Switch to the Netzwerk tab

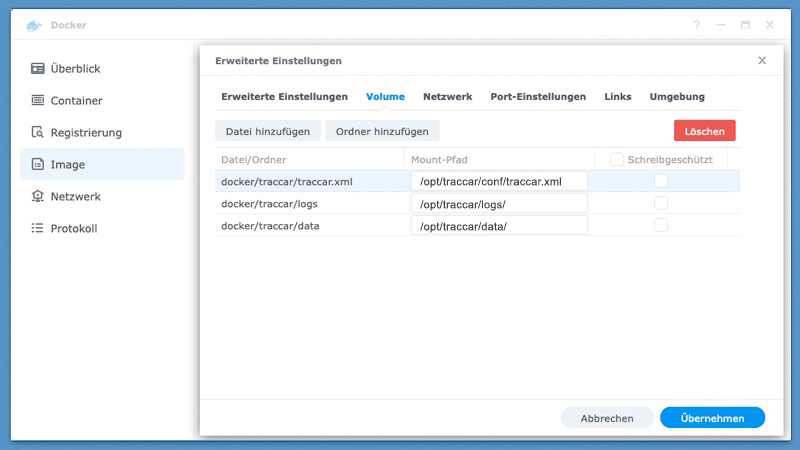[x=447, y=97]
